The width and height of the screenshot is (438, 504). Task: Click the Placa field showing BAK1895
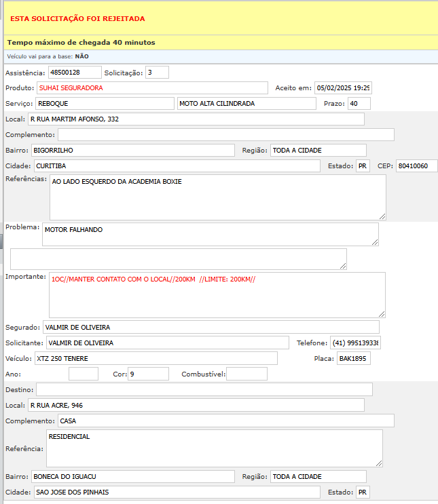pyautogui.click(x=353, y=358)
